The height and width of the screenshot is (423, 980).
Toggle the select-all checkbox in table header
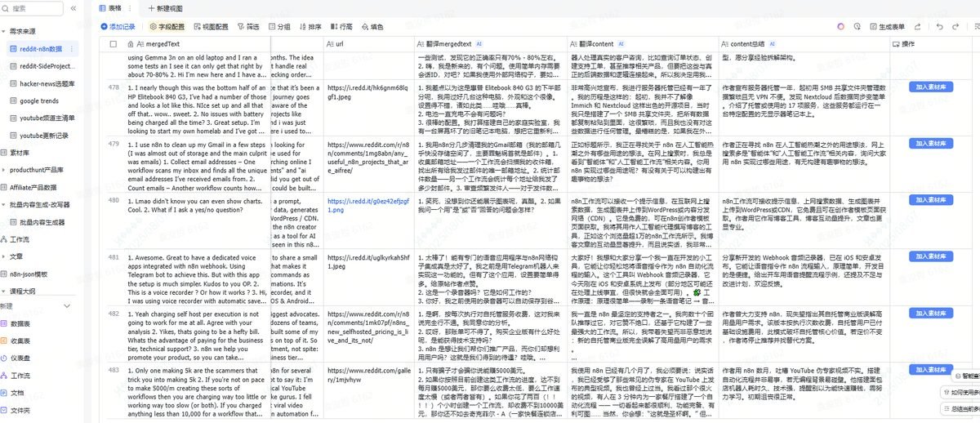pyautogui.click(x=113, y=44)
